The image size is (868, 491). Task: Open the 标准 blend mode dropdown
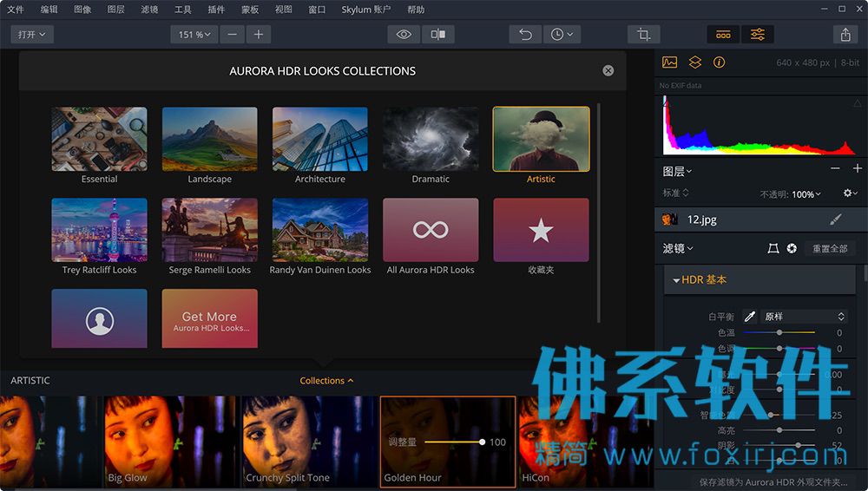pos(676,193)
